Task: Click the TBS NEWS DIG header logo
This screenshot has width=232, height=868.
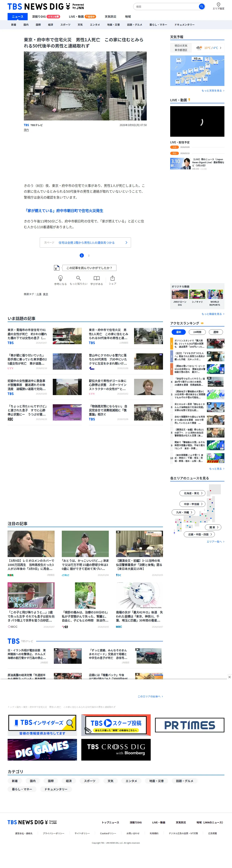Action: pos(46,6)
